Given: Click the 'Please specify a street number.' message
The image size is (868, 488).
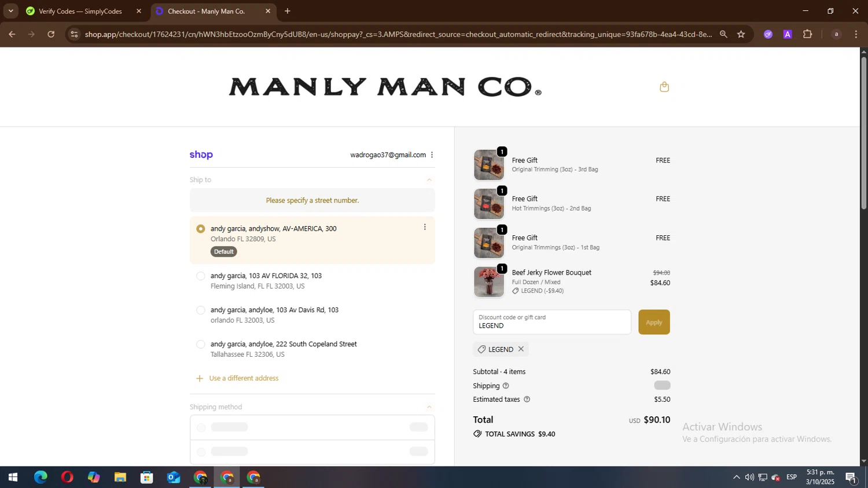Looking at the screenshot, I should [312, 201].
